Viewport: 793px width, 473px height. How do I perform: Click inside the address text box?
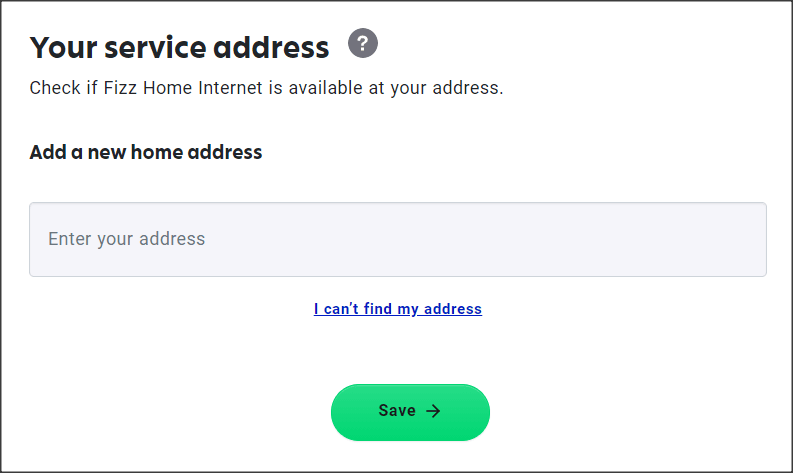pos(397,240)
